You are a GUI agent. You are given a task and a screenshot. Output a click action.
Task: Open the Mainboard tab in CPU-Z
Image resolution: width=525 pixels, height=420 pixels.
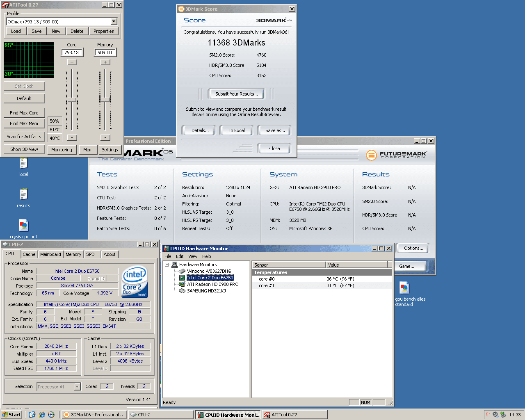click(50, 254)
